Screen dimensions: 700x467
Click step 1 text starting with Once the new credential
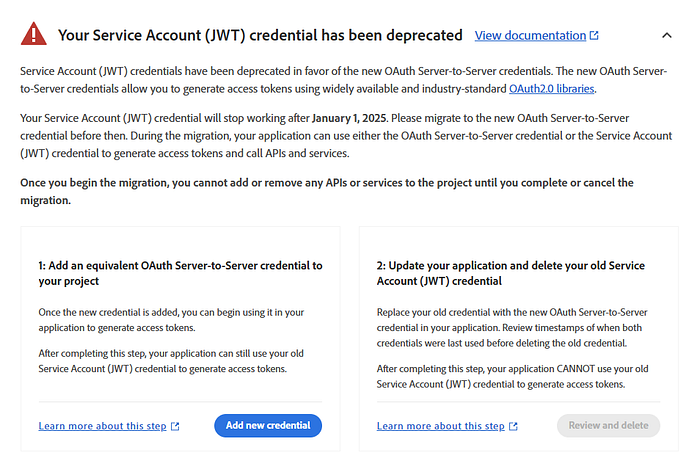(x=170, y=320)
